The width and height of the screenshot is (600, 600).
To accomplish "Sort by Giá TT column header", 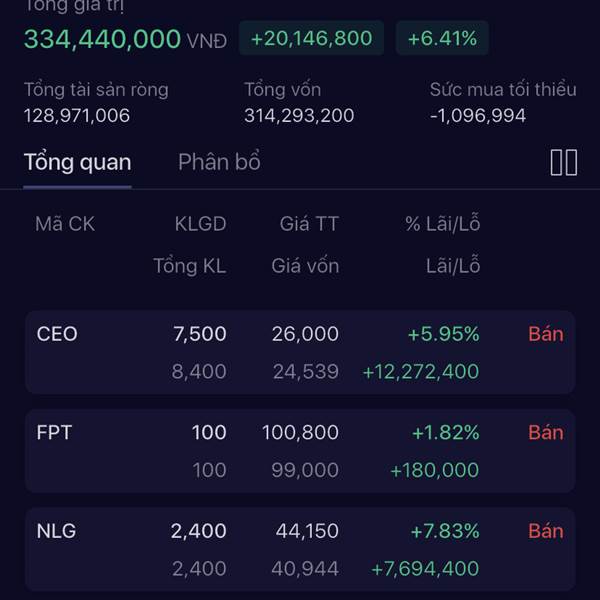I will tap(309, 224).
